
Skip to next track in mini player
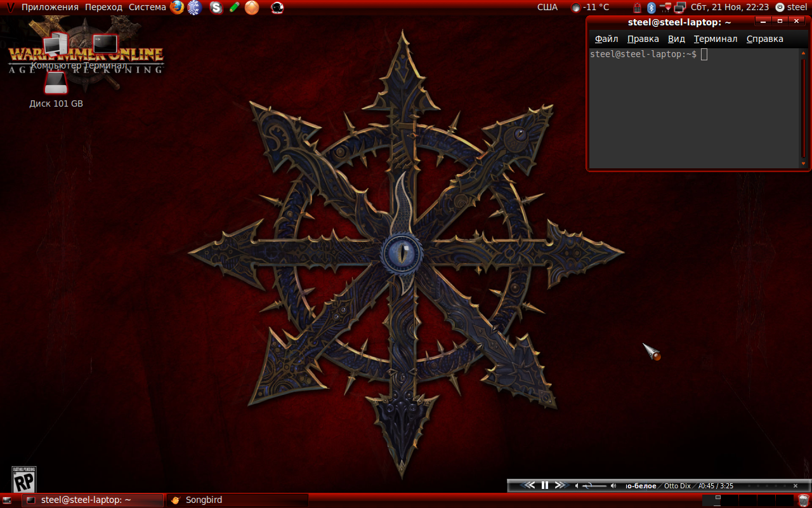tap(560, 486)
